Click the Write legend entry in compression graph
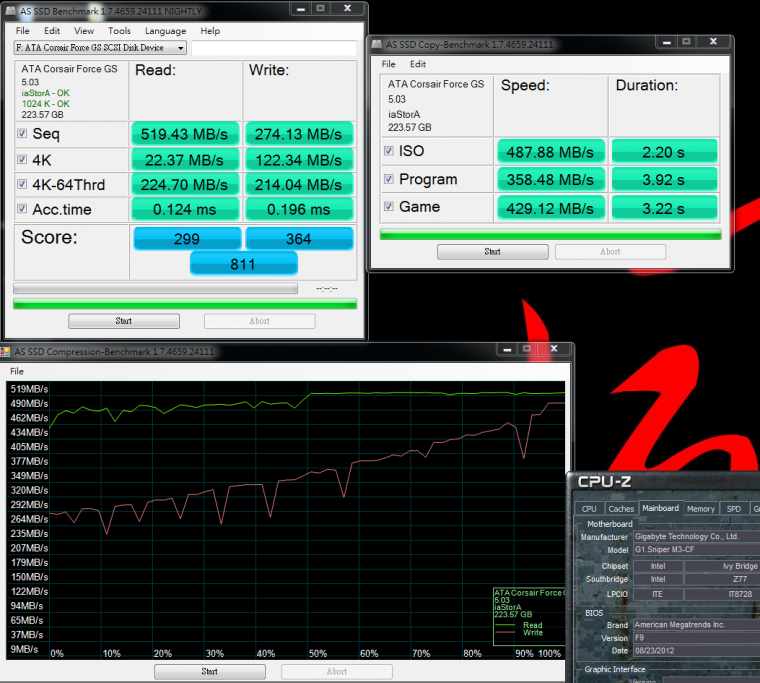Viewport: 760px width, 683px height. [x=533, y=633]
